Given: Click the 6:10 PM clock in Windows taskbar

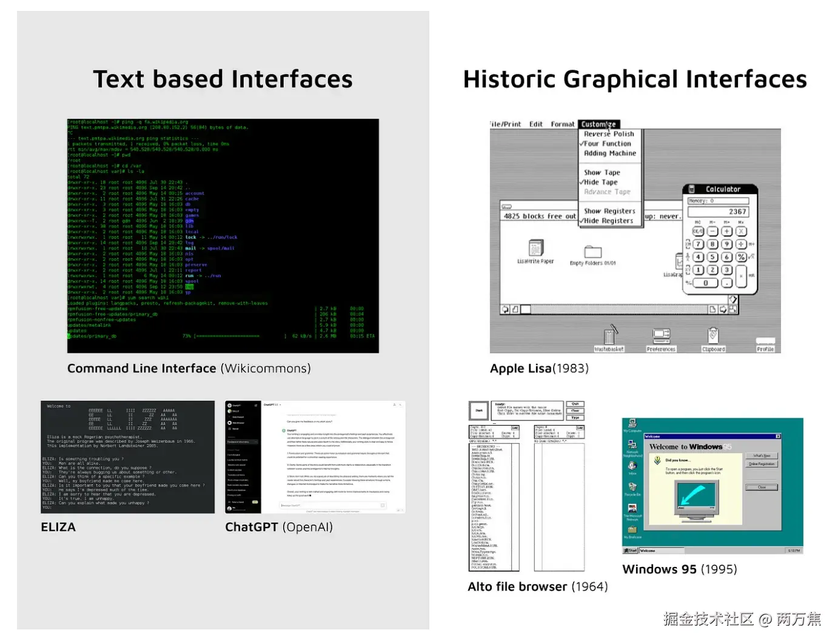Looking at the screenshot, I should click(794, 551).
